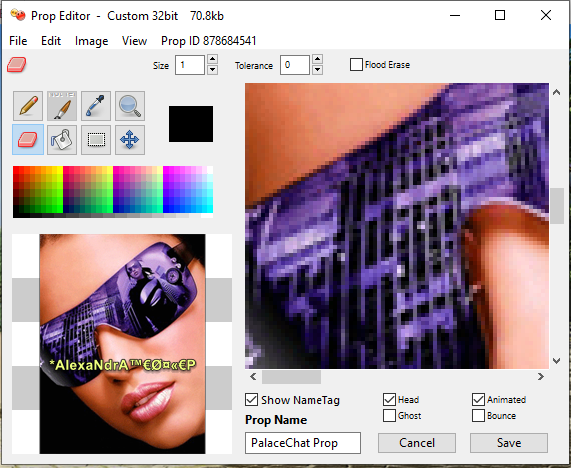Screen dimensions: 571x468
Task: Maximize the Prop Editor window
Action: point(500,15)
